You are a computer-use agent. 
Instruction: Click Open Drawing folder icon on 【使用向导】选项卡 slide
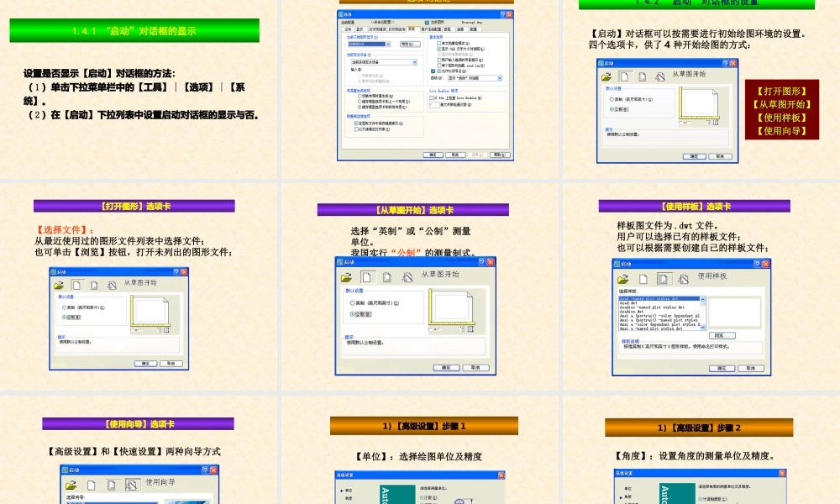pos(71,486)
